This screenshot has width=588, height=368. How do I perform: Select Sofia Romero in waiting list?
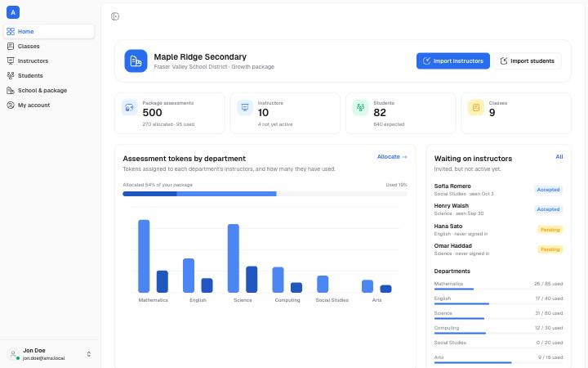[498, 190]
